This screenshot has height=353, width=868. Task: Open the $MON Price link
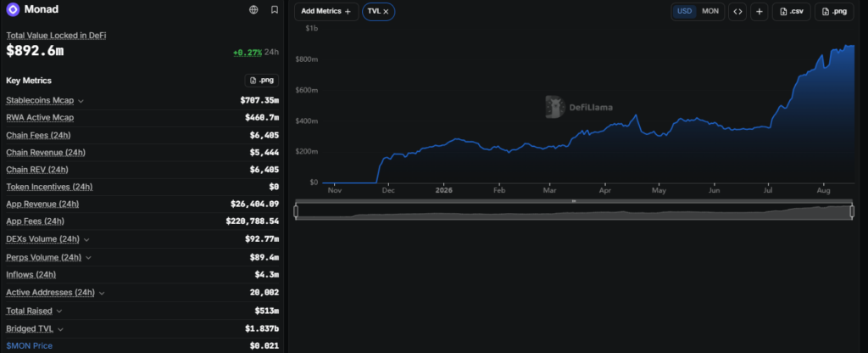pos(30,346)
